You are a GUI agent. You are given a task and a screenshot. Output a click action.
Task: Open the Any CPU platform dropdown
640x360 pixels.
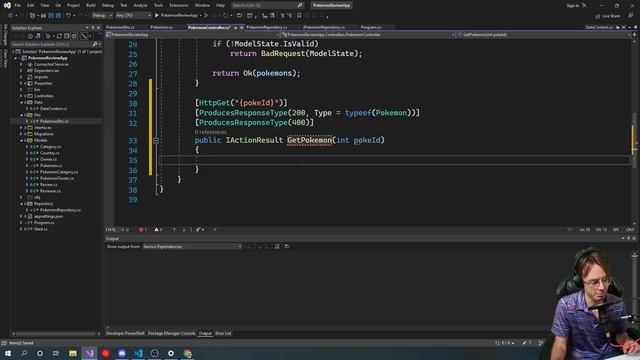pos(133,16)
